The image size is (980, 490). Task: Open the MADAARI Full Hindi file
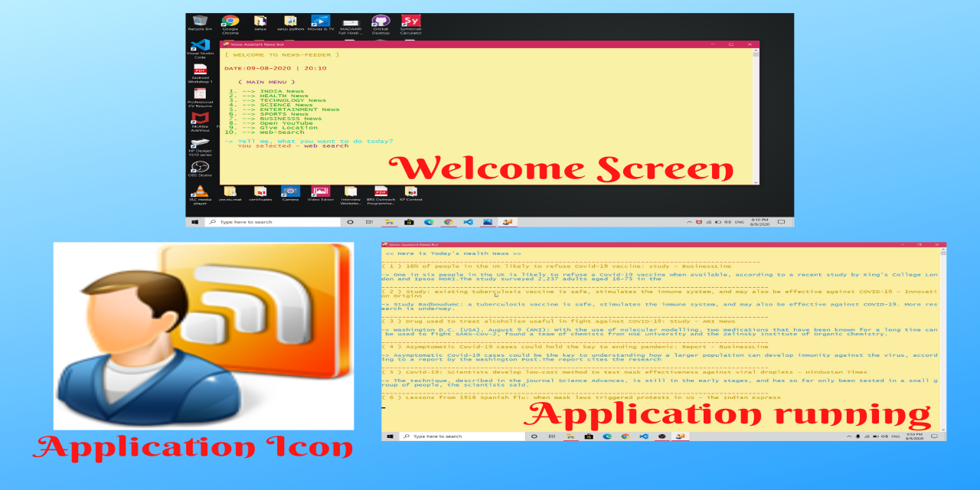click(351, 25)
